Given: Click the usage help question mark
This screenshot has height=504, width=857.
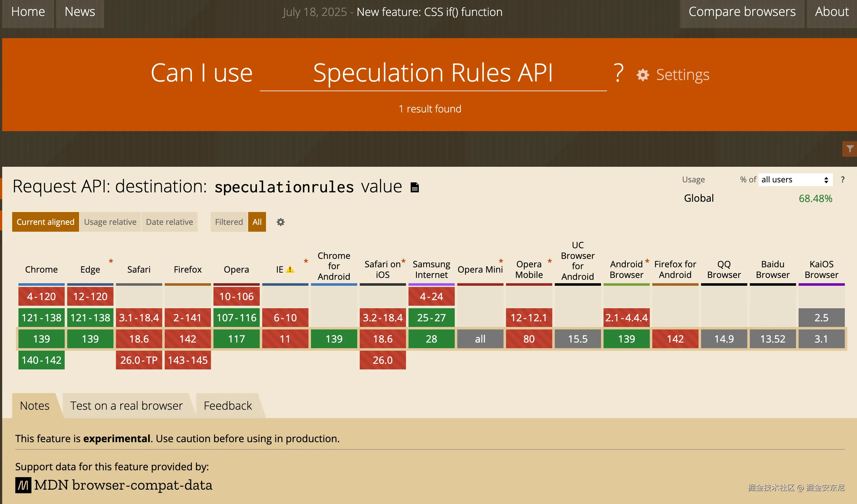Looking at the screenshot, I should point(842,180).
